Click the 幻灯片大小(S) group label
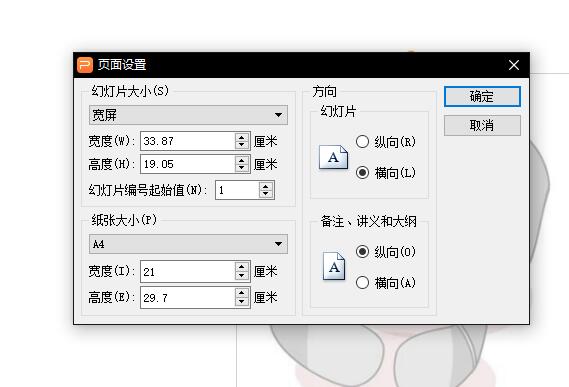Image resolution: width=569 pixels, height=387 pixels. click(x=130, y=91)
